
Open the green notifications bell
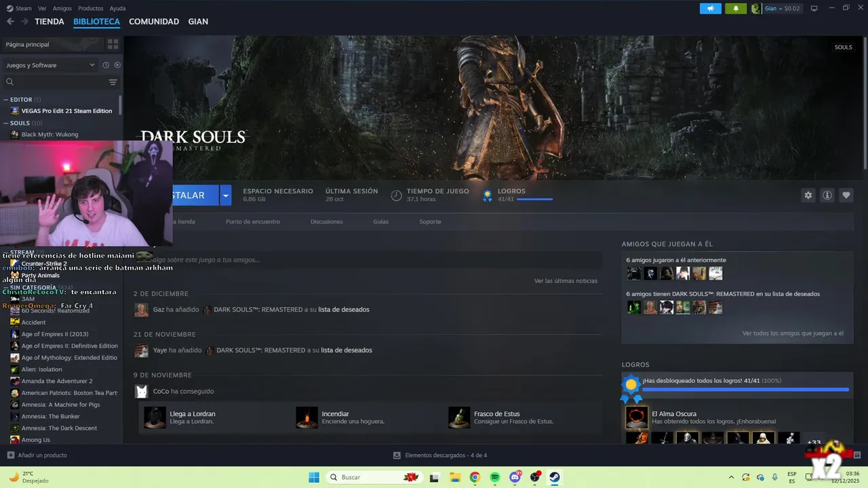click(735, 8)
